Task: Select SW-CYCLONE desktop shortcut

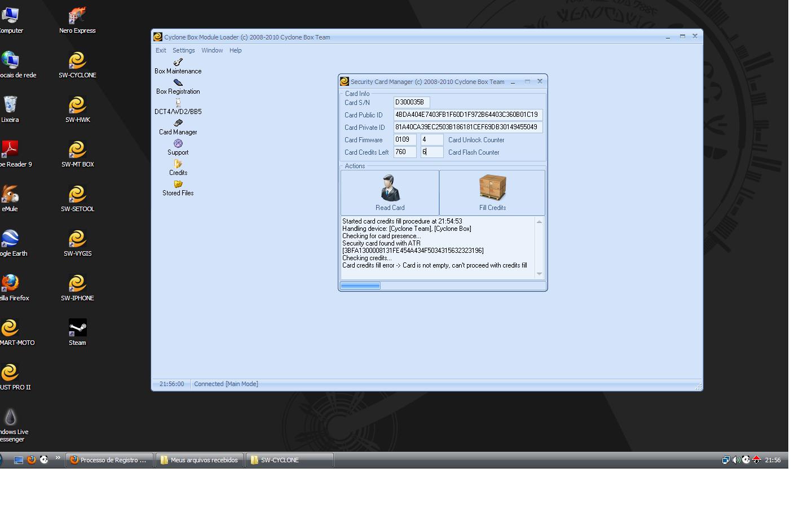Action: 77,65
